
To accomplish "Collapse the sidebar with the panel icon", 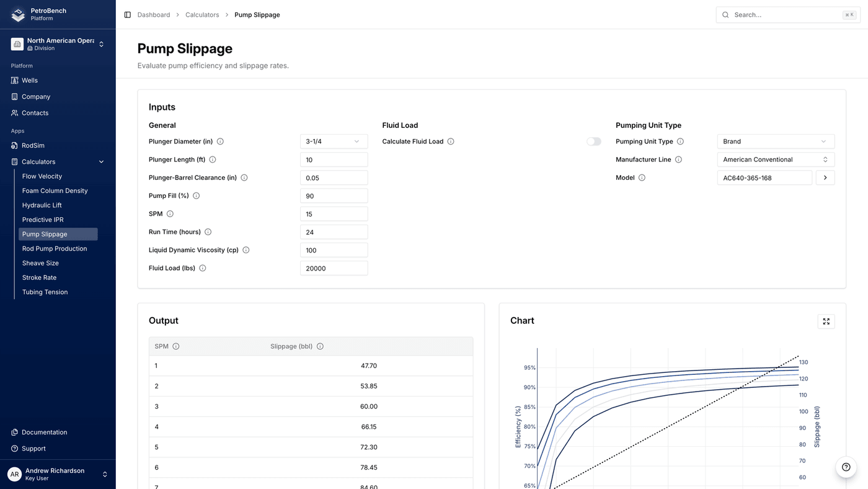I will (127, 14).
